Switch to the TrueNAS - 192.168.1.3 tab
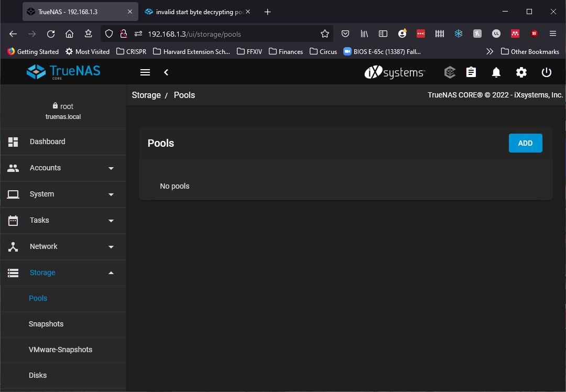 pyautogui.click(x=80, y=12)
